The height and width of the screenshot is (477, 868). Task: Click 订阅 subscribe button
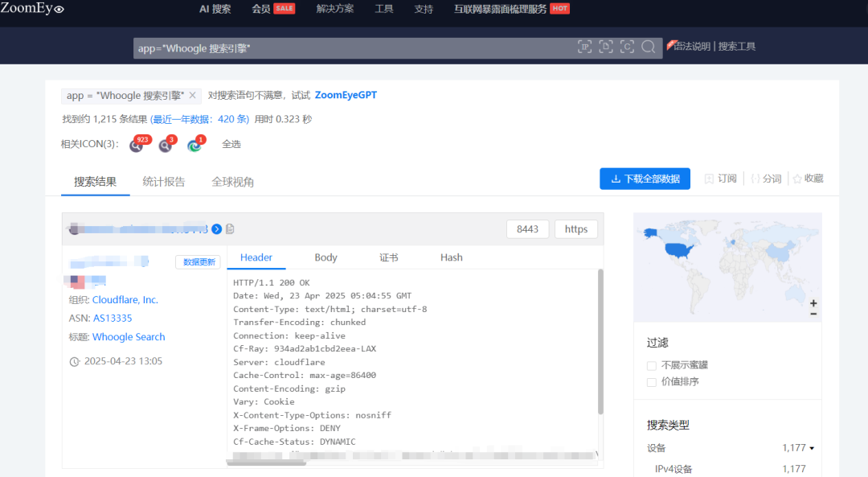(721, 179)
